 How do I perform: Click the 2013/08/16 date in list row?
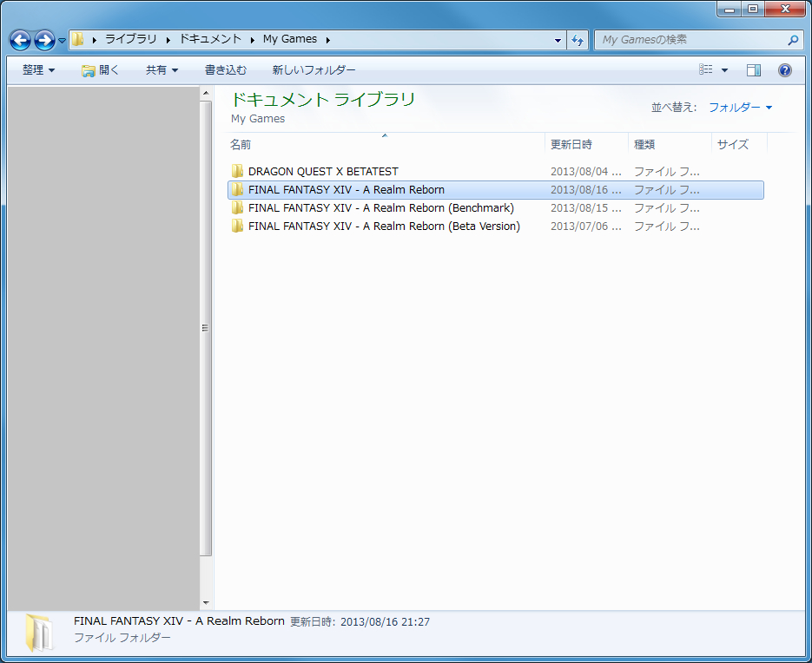[585, 190]
